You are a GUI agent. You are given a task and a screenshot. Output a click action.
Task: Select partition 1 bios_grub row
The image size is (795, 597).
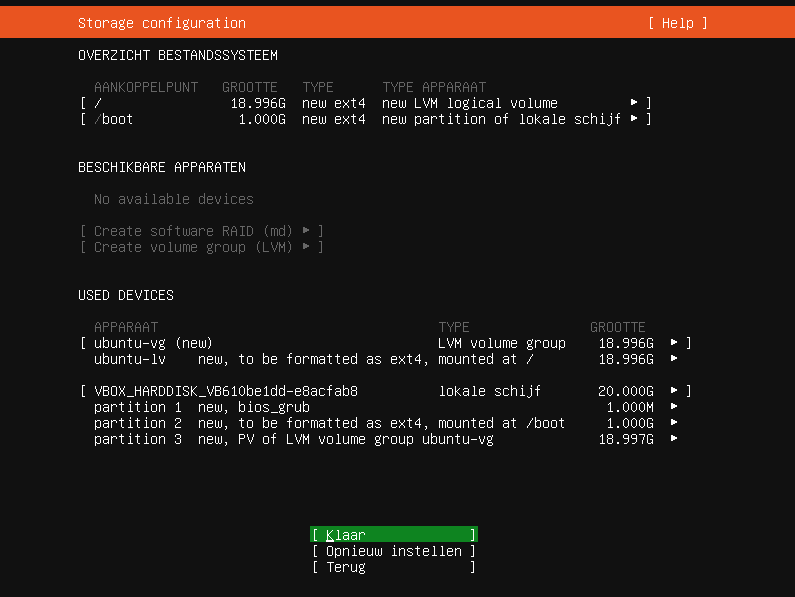[x=385, y=407]
